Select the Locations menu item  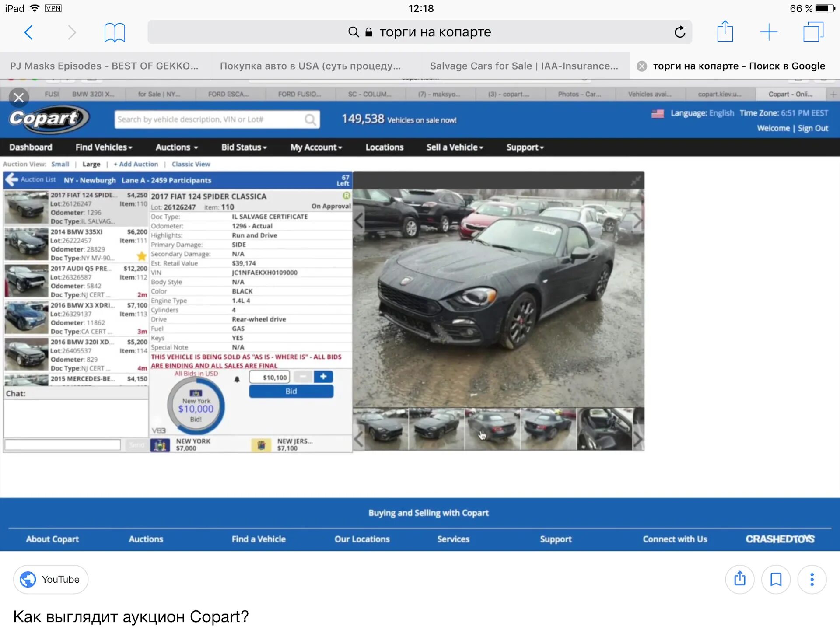pyautogui.click(x=385, y=147)
